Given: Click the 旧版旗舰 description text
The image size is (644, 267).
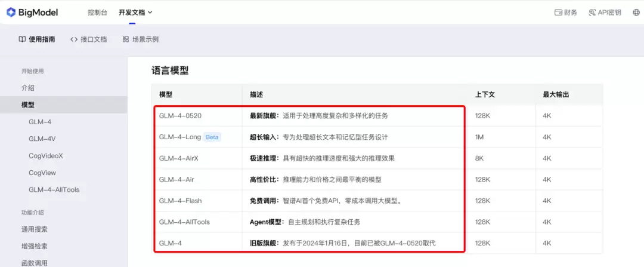Looking at the screenshot, I should click(343, 244).
